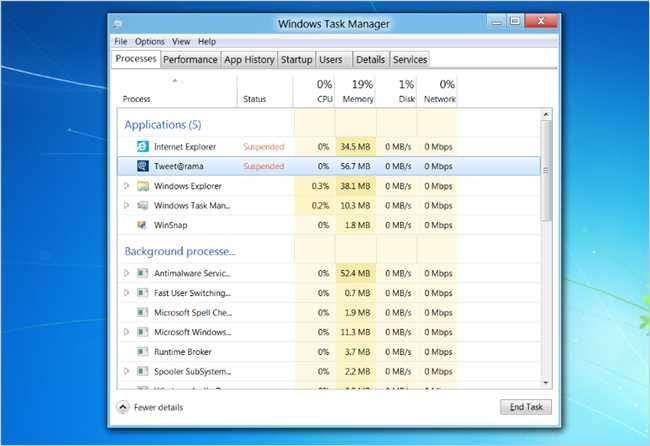Expand the Windows Explorer process group
Image resolution: width=650 pixels, height=446 pixels.
coord(127,186)
